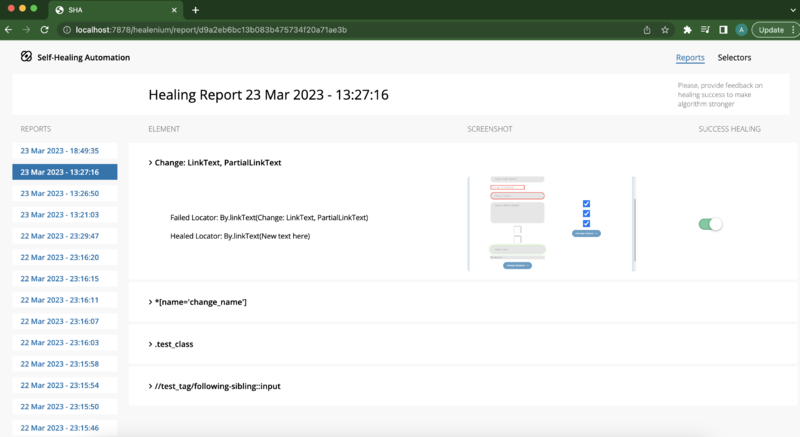800x437 pixels.
Task: Click the browser forward arrow
Action: point(27,30)
